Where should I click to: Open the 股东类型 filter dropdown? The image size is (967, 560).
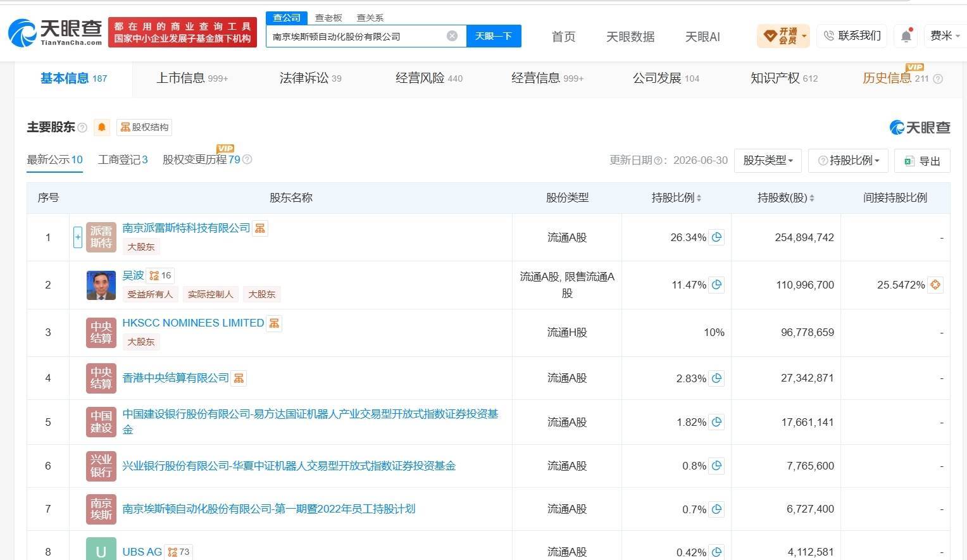point(768,161)
